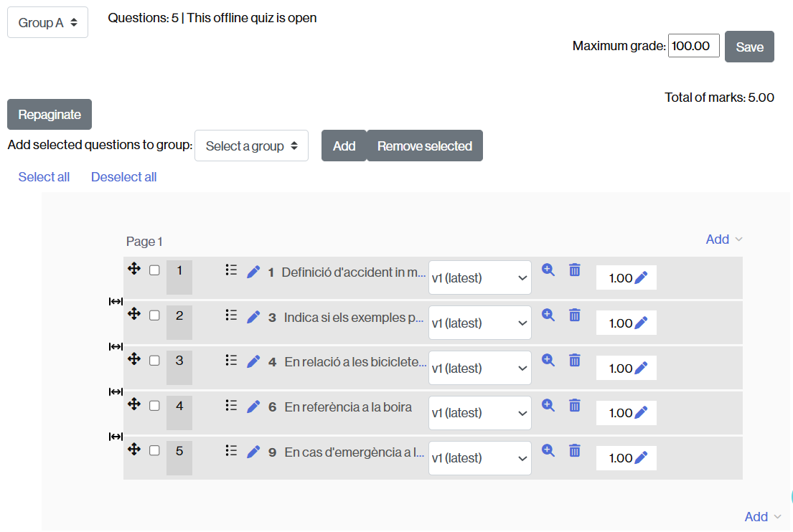Click inside the Maximum grade input field
The image size is (793, 532).
point(693,45)
